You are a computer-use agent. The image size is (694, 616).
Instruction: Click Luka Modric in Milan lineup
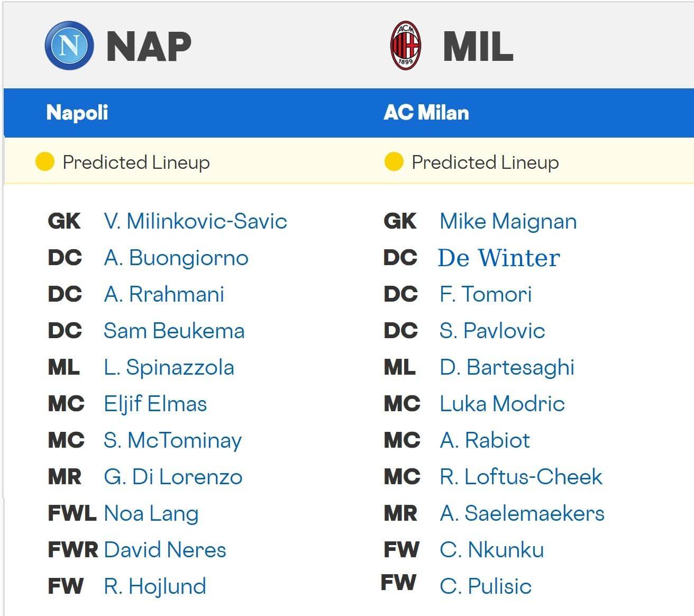point(501,404)
